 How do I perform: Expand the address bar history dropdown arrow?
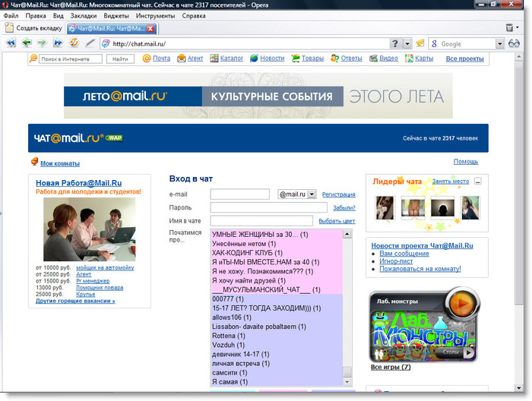407,43
